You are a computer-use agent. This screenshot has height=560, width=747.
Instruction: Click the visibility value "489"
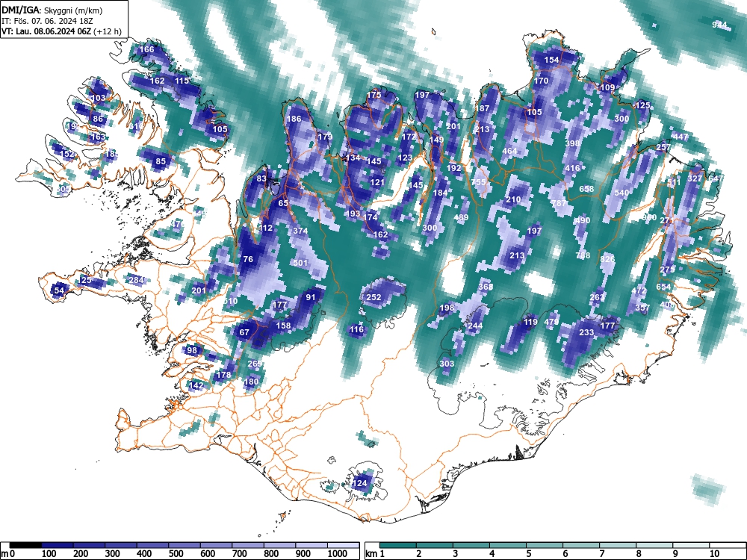(x=461, y=217)
